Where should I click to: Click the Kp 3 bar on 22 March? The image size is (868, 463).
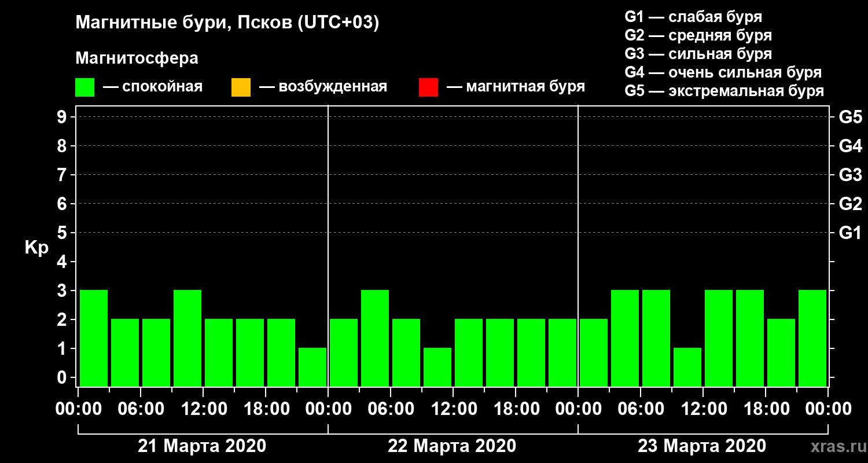[x=375, y=338]
